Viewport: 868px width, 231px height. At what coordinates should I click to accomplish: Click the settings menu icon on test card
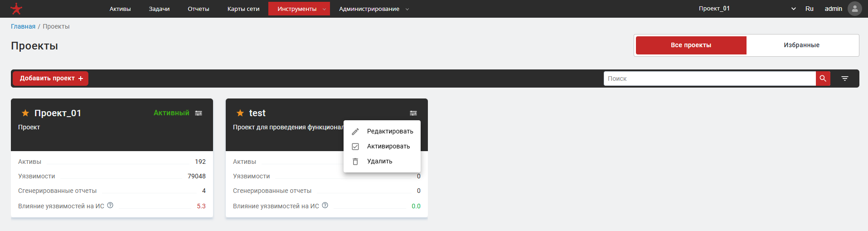(413, 113)
